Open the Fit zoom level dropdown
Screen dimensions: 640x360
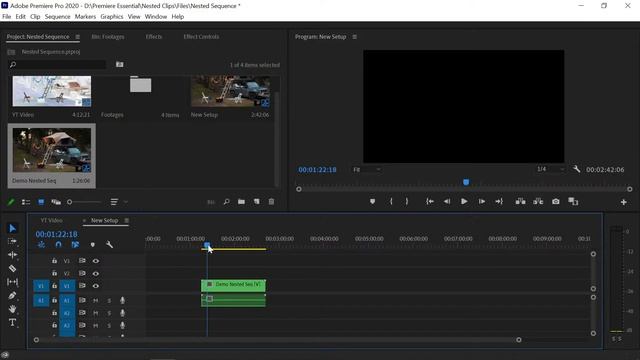[367, 169]
